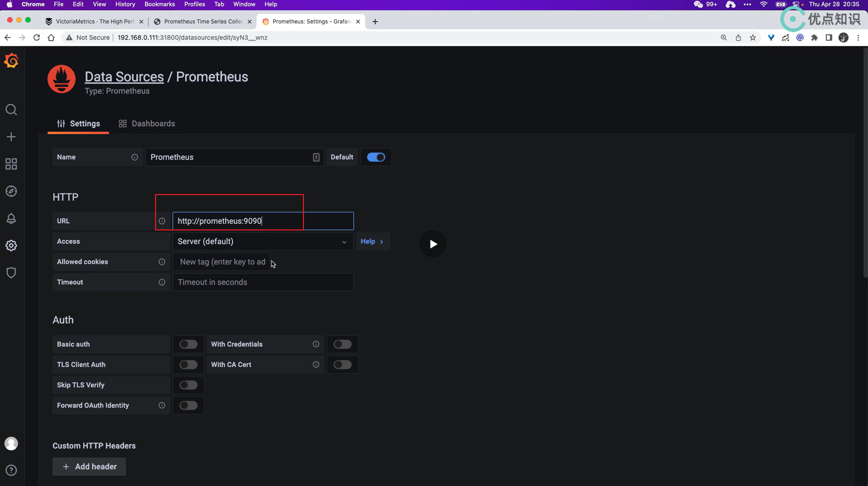Open the History menu in menu bar
Screen dimensions: 868x486
pos(125,4)
